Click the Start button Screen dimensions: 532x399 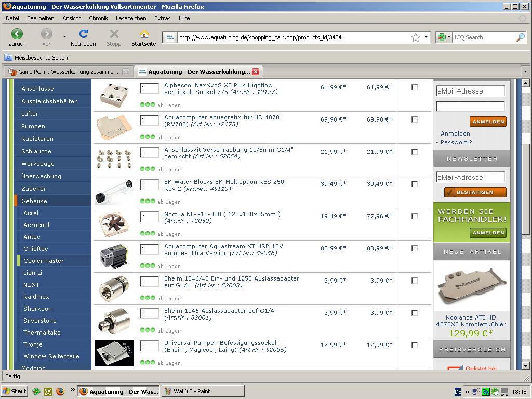coord(14,391)
